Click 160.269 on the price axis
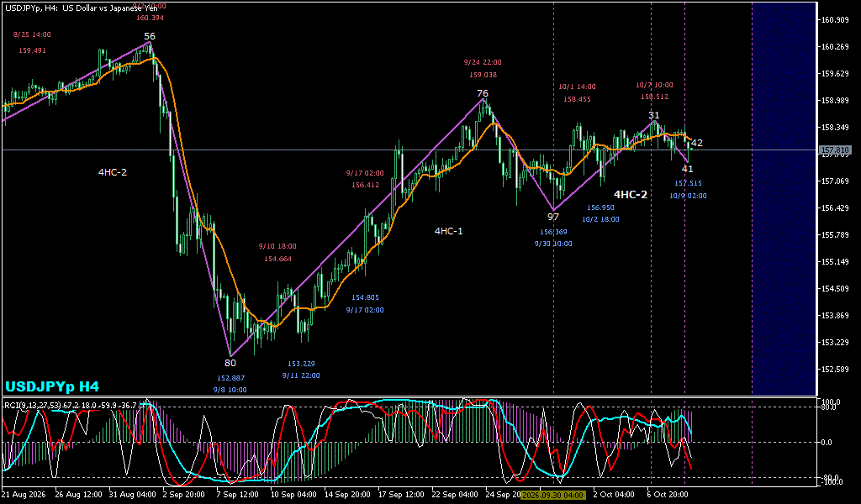 pos(835,46)
